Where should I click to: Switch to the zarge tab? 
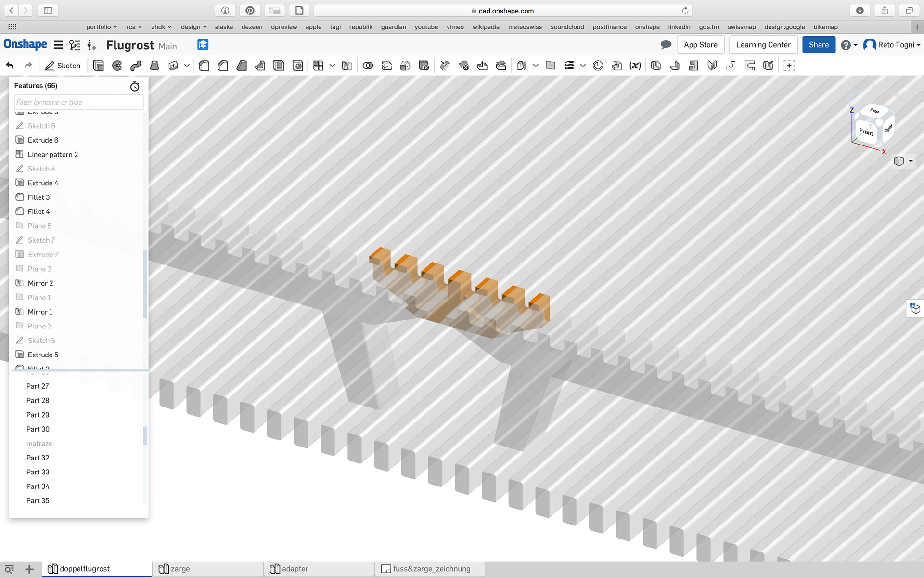pyautogui.click(x=180, y=569)
